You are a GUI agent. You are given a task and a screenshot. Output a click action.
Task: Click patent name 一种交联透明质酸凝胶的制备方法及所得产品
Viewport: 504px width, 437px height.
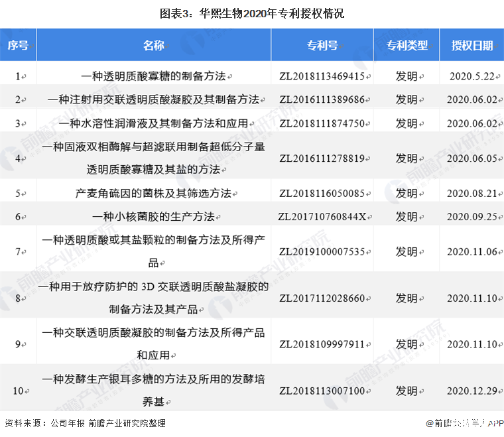click(x=154, y=333)
